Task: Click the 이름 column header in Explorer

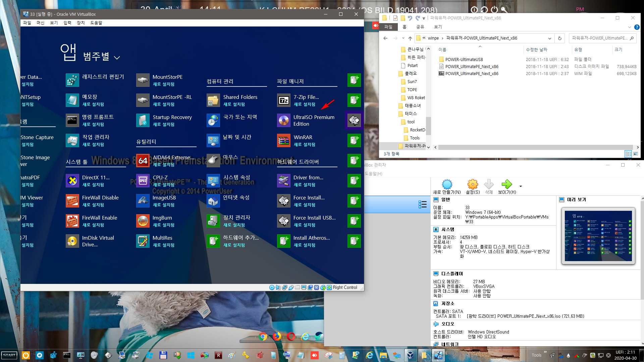Action: (x=442, y=50)
